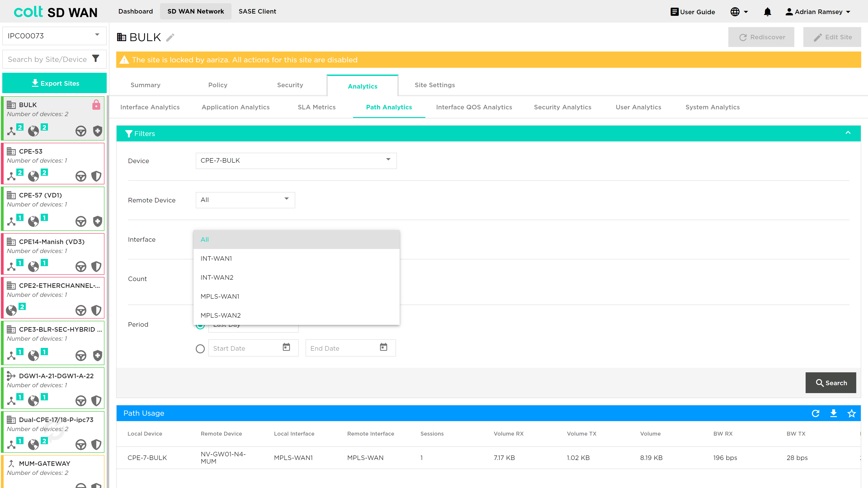Click the network icon on CPE14-Manish (VD3) card
This screenshot has height=488, width=868.
[x=12, y=266]
